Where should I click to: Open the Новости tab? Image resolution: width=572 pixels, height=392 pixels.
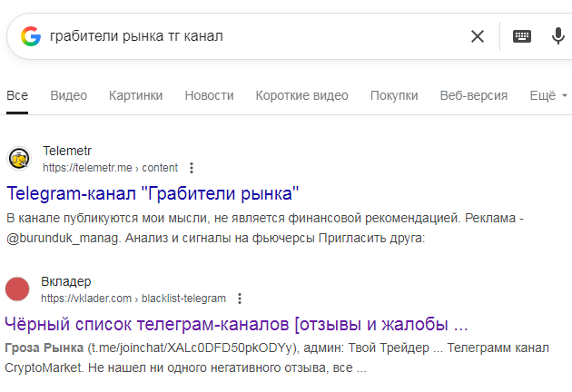click(x=209, y=95)
